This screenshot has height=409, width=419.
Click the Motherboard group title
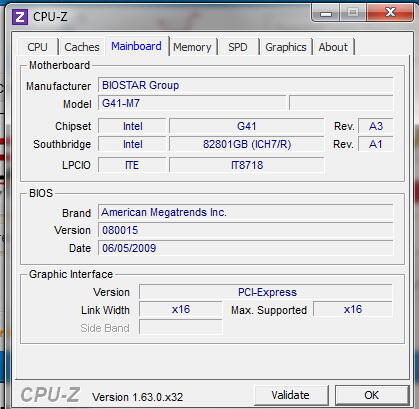pos(59,65)
